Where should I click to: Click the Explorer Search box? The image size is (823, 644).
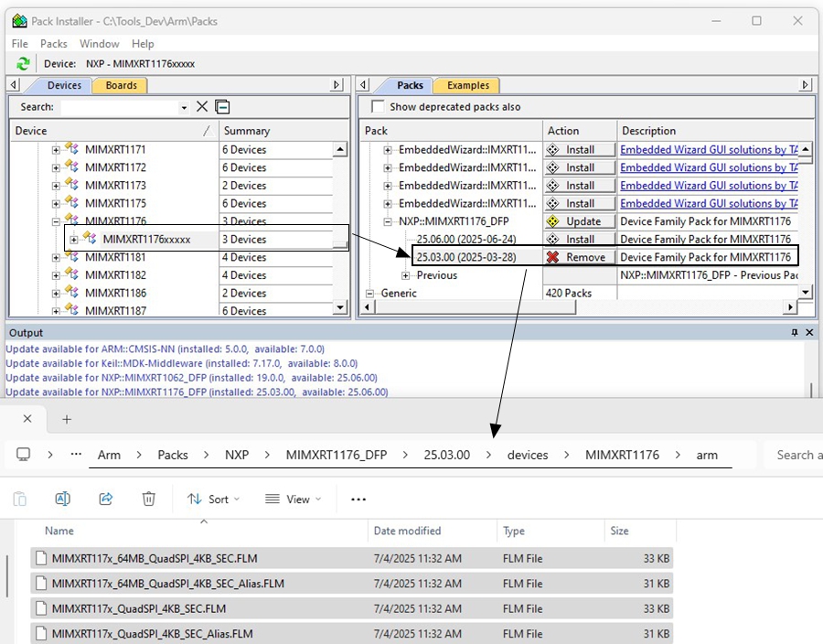794,455
